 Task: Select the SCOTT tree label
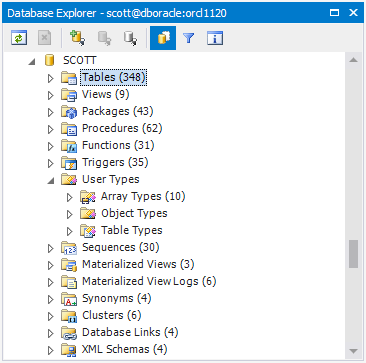(x=79, y=60)
